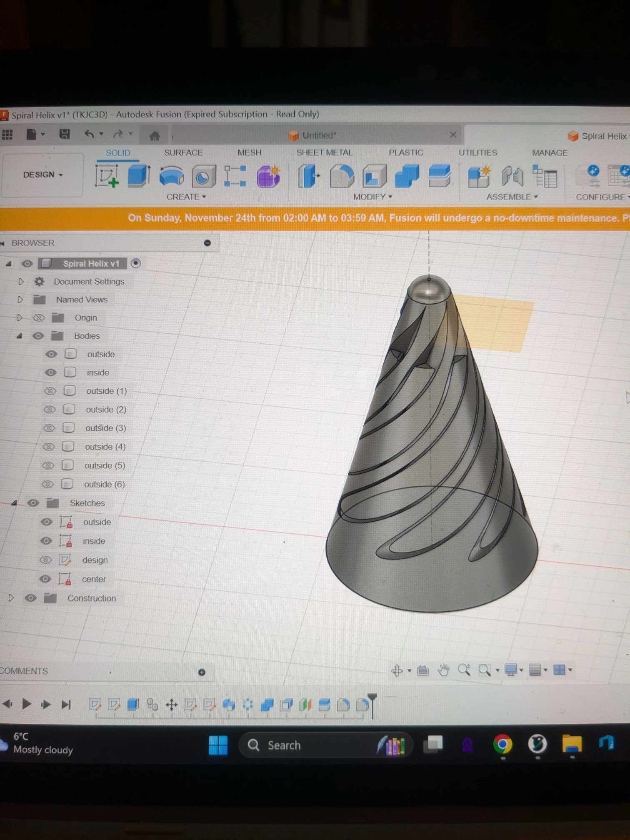This screenshot has width=630, height=840.
Task: Expand the Construction folder
Action: tap(11, 598)
